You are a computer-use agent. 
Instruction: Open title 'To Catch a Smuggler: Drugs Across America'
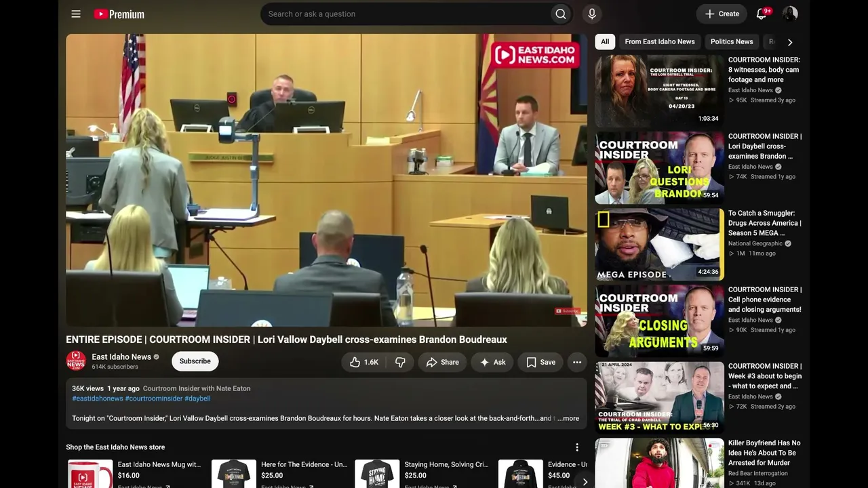[x=765, y=223]
